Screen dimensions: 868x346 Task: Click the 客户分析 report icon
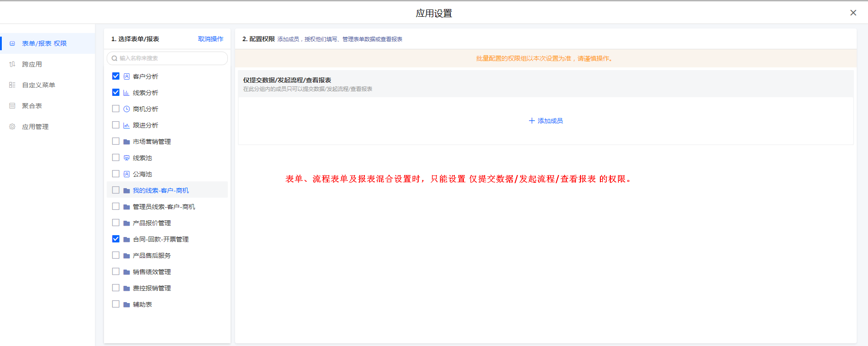tap(127, 76)
